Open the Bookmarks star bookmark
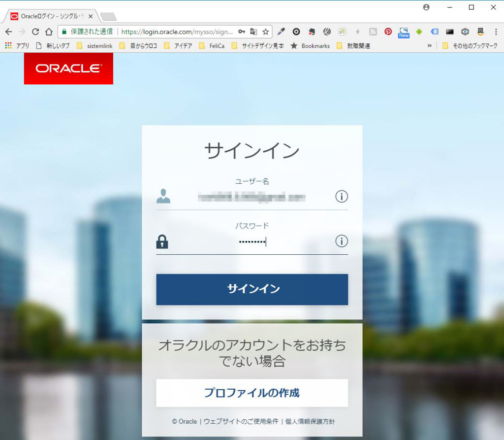Screen dimensions: 504x440 (310, 46)
